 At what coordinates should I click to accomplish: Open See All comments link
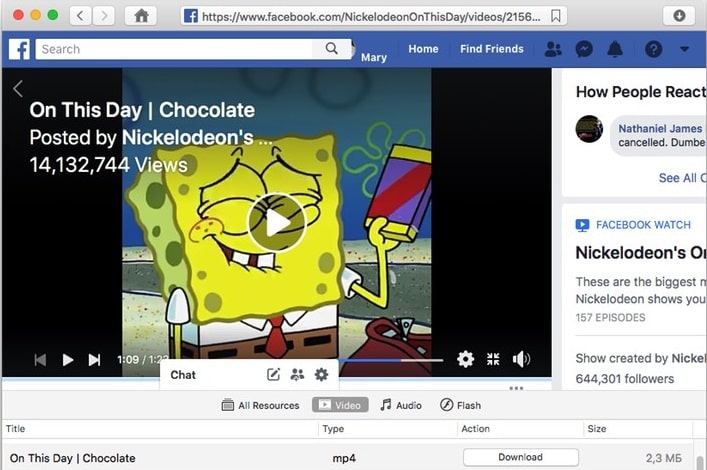coord(682,178)
